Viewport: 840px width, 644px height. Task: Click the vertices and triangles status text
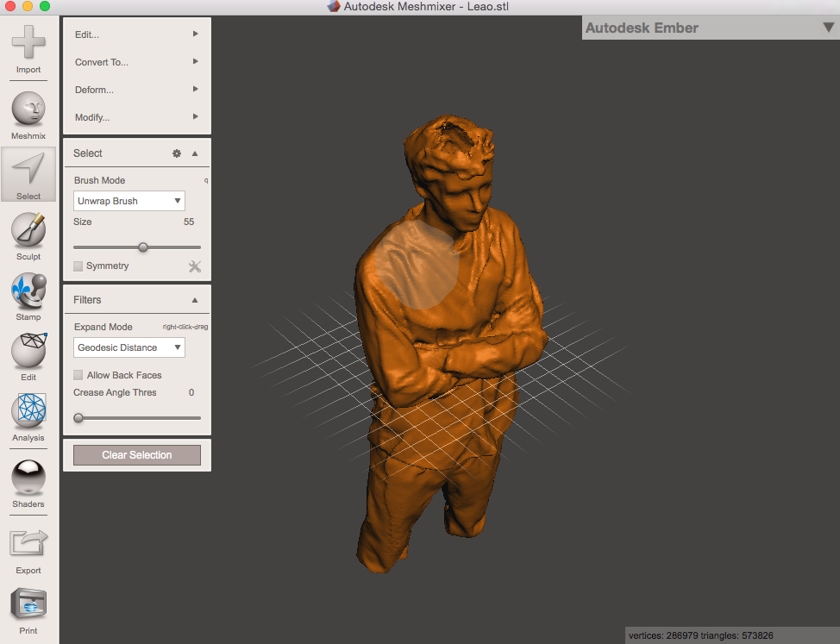tap(700, 635)
